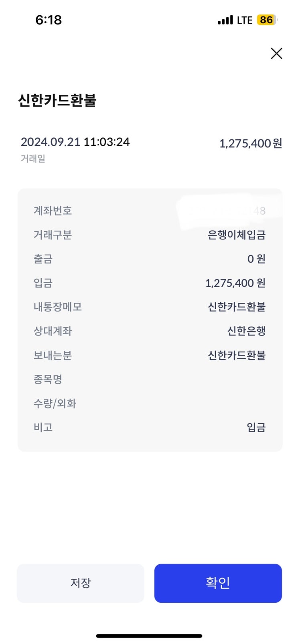Tap the 1,275,400원 amount at top
Viewport: 298px width, 644px height.
[251, 143]
